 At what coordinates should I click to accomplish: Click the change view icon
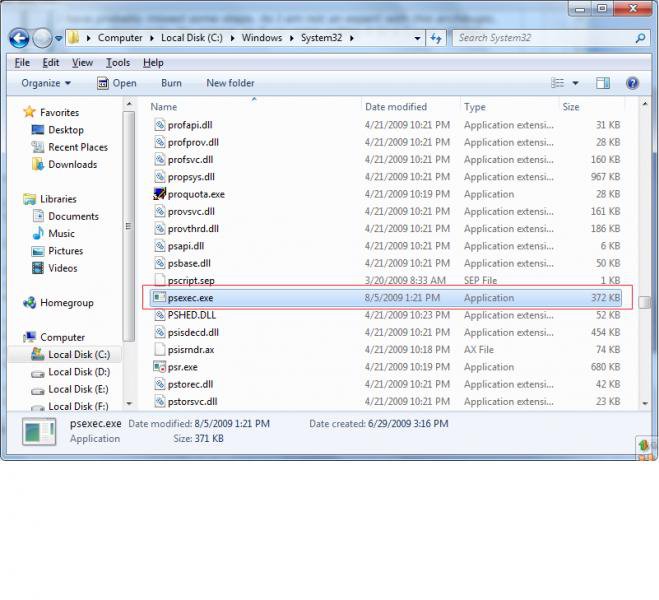click(558, 83)
